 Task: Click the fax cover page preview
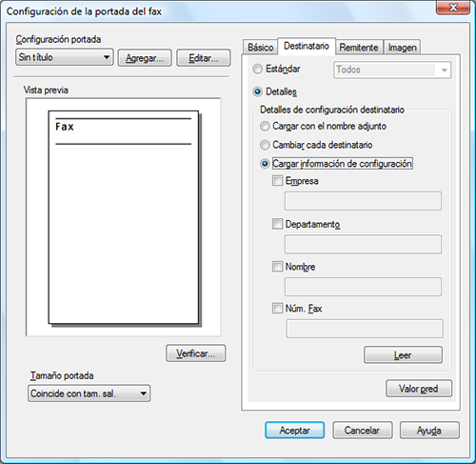click(x=123, y=217)
